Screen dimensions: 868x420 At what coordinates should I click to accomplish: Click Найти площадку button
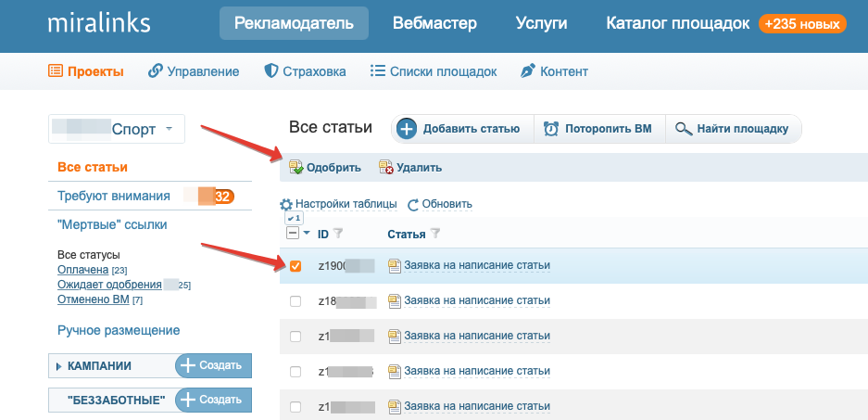(x=734, y=129)
